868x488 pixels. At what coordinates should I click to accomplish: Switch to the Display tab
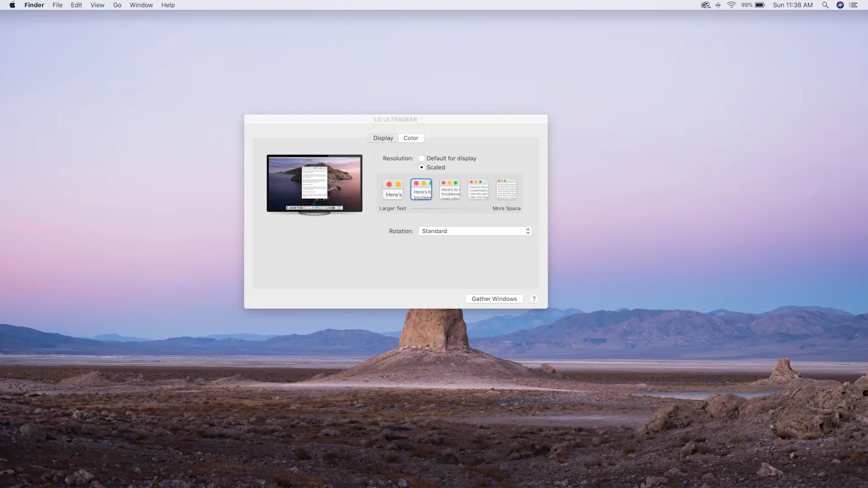coord(383,138)
